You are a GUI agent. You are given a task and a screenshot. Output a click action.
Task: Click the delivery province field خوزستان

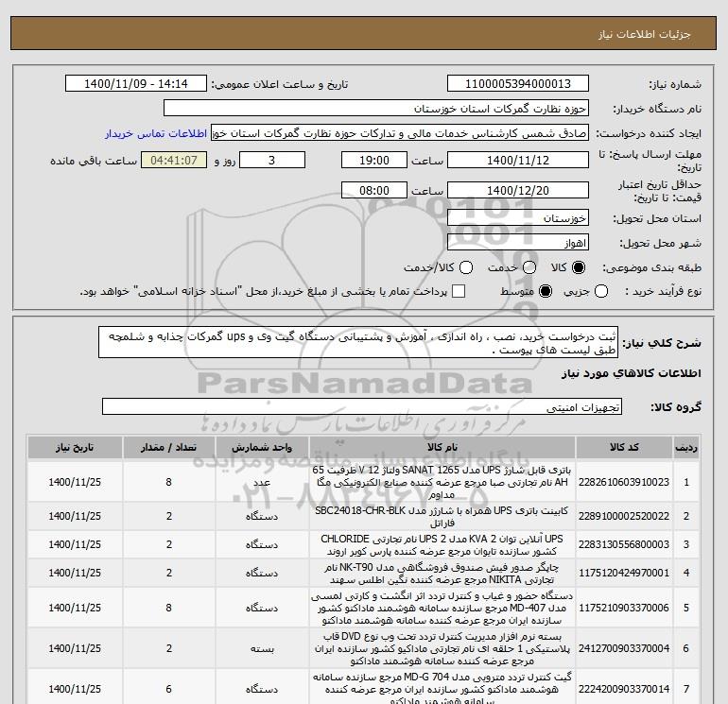pos(518,217)
